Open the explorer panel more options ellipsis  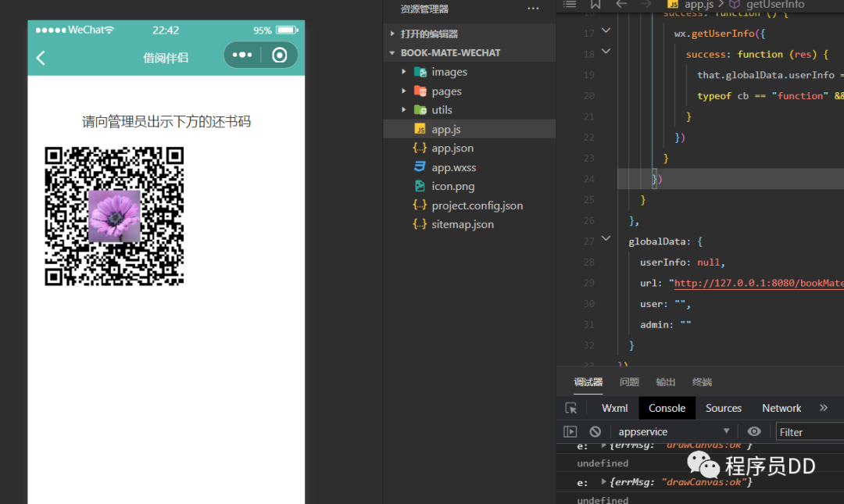pos(533,9)
